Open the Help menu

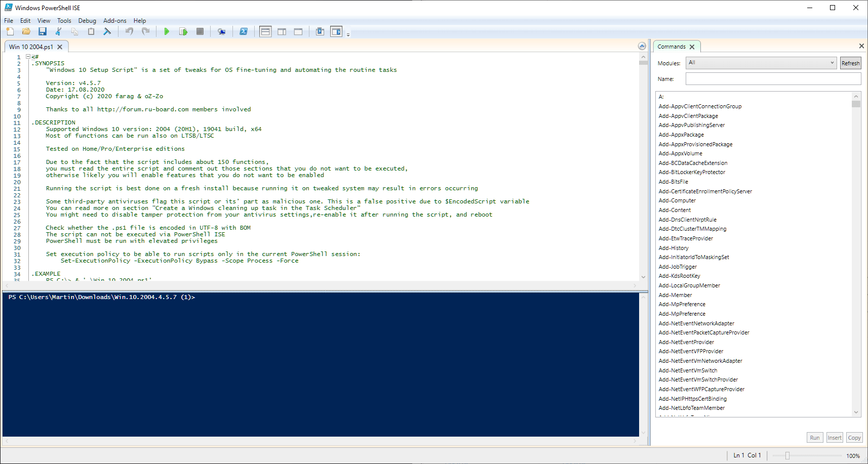click(140, 21)
